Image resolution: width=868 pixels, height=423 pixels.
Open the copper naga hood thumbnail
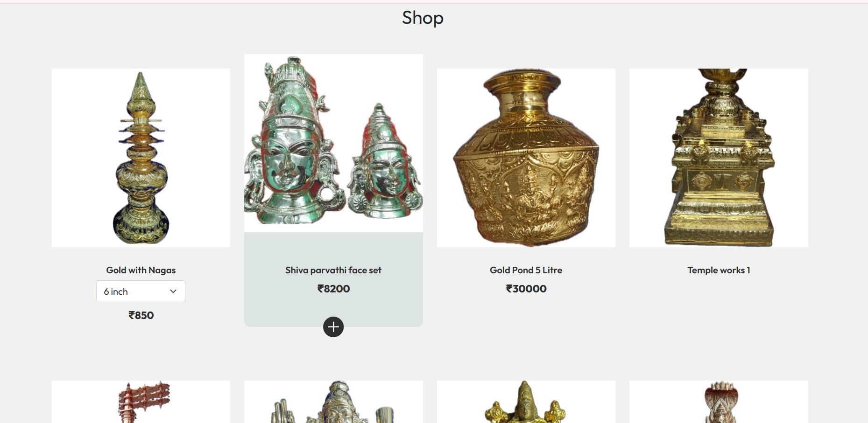coord(719,402)
